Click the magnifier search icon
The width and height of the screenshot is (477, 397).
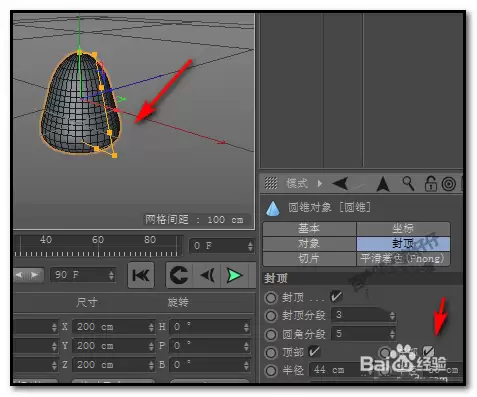click(x=408, y=183)
